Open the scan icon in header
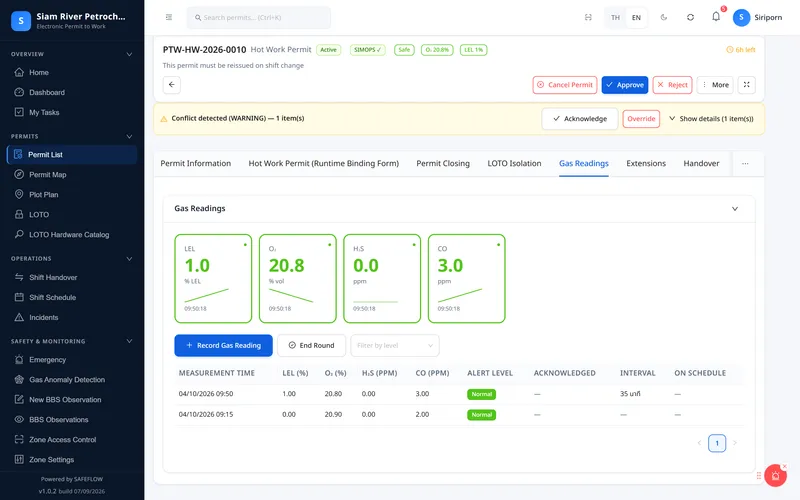Image resolution: width=800 pixels, height=500 pixels. (x=588, y=17)
